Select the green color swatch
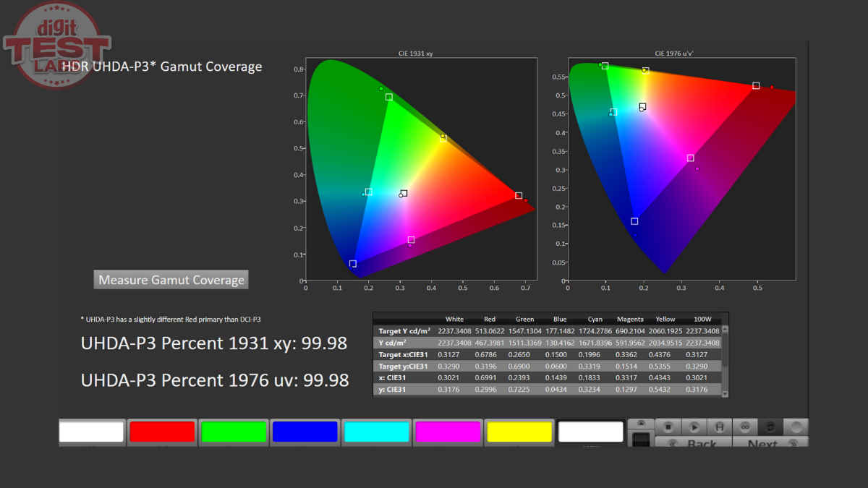 tap(233, 432)
